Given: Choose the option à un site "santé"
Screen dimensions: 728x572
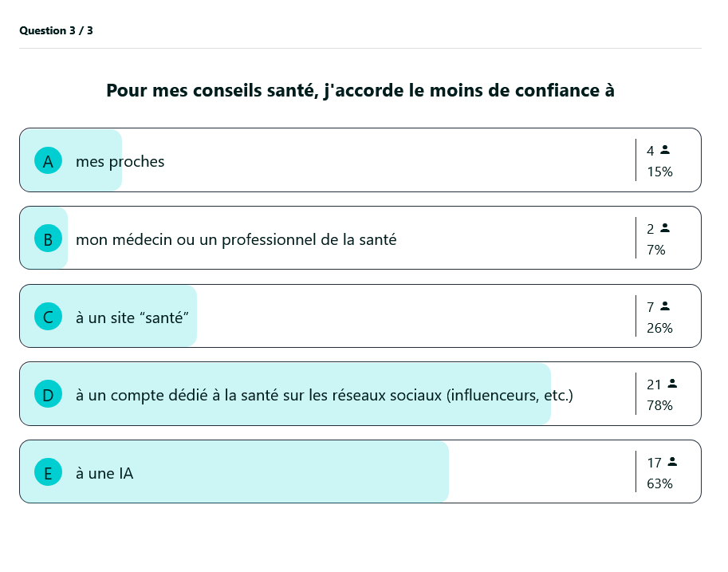Looking at the screenshot, I should click(132, 317).
